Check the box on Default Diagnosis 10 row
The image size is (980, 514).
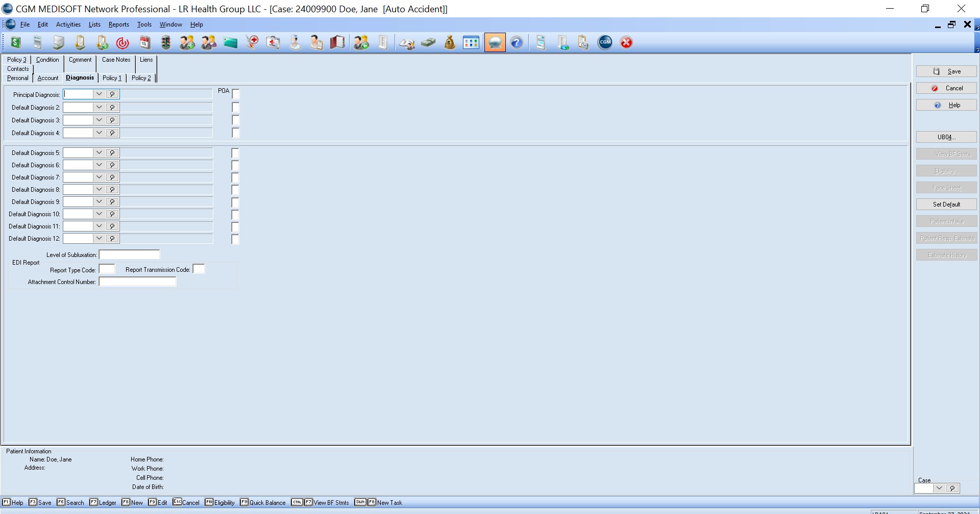235,214
